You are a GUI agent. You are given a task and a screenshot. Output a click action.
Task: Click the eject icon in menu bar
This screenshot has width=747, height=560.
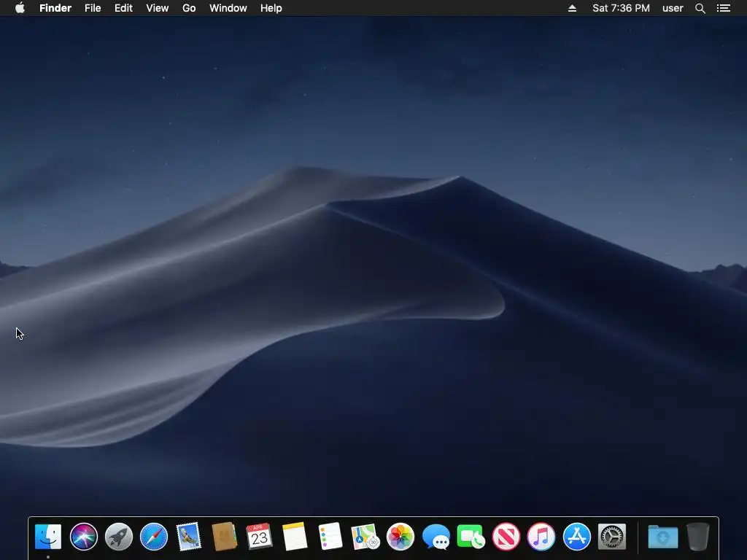pos(572,8)
